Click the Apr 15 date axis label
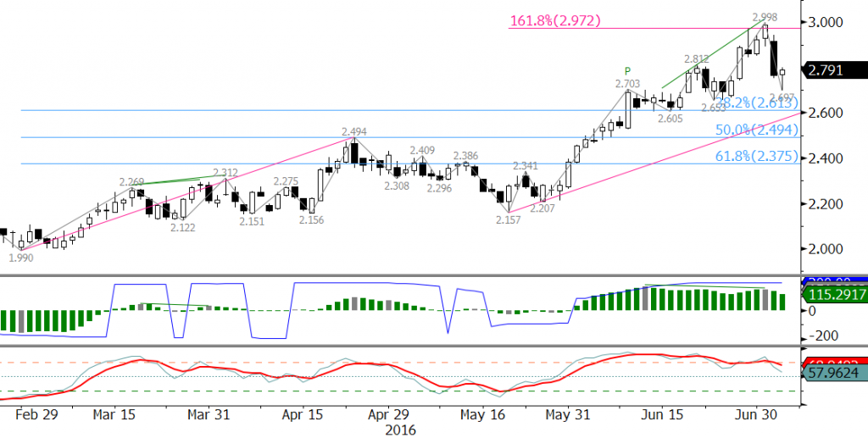This screenshot has width=868, height=438. (301, 415)
